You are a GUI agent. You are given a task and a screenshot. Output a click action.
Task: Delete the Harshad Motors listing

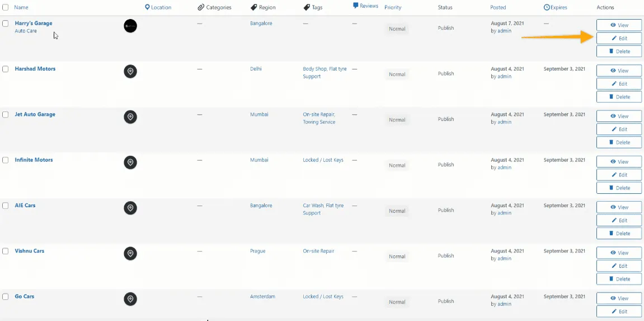point(619,97)
